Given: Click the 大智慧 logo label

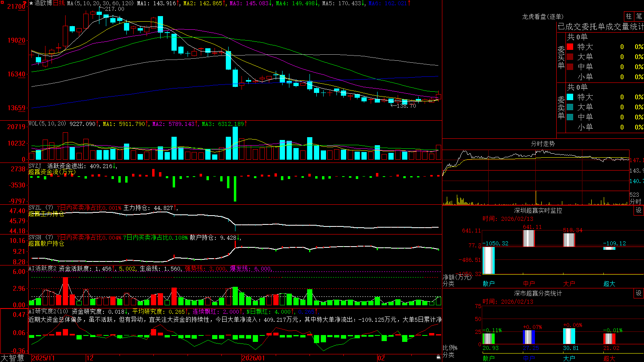Looking at the screenshot, I should tap(12, 358).
